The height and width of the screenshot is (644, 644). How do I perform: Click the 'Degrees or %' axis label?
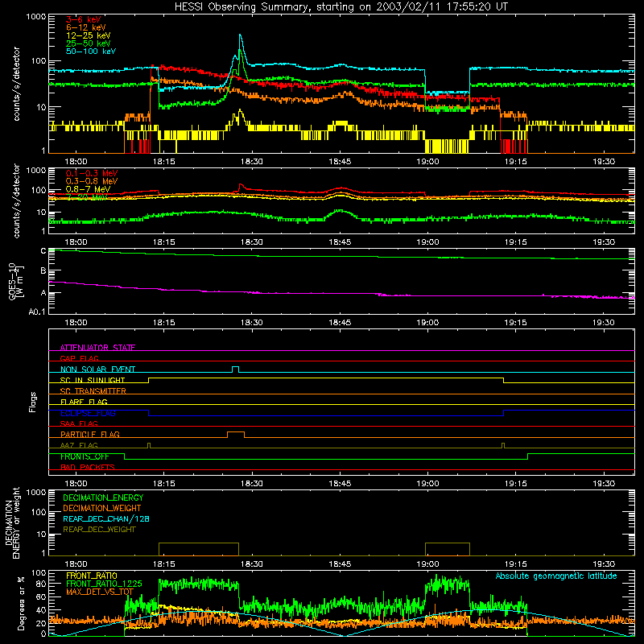(22, 604)
